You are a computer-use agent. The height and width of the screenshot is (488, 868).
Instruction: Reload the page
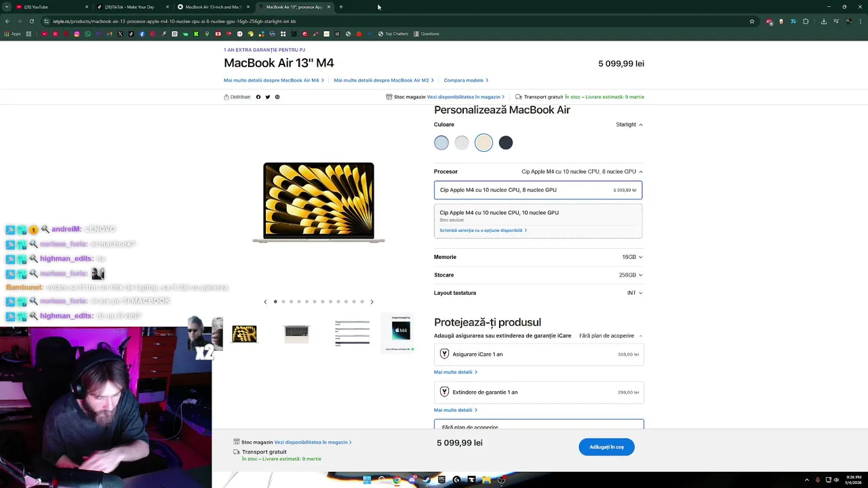(x=31, y=21)
